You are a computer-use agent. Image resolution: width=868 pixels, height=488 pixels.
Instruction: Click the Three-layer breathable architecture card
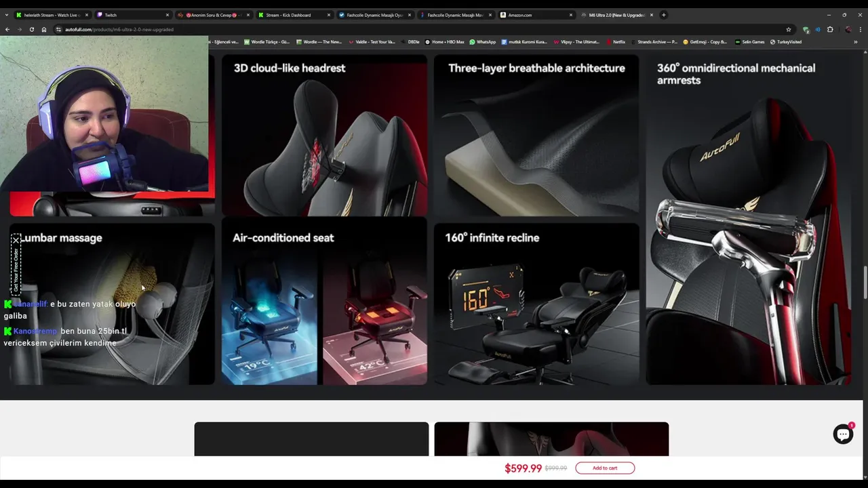[536, 135]
